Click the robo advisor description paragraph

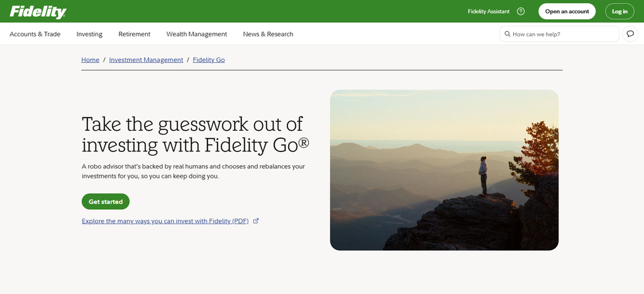(x=193, y=171)
